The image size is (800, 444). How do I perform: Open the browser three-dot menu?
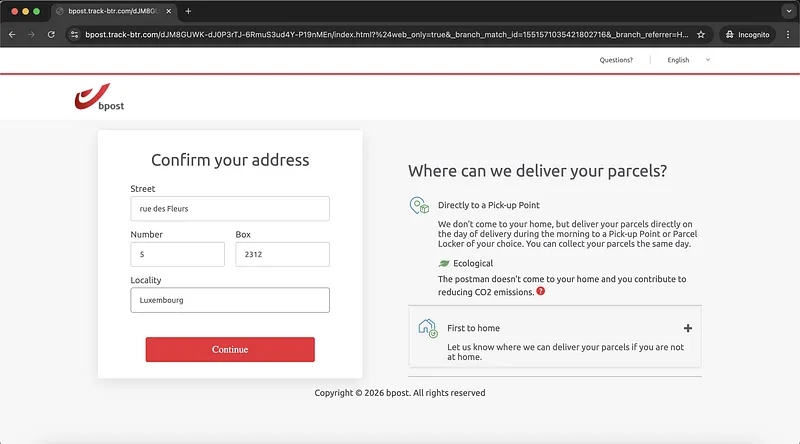pyautogui.click(x=788, y=34)
